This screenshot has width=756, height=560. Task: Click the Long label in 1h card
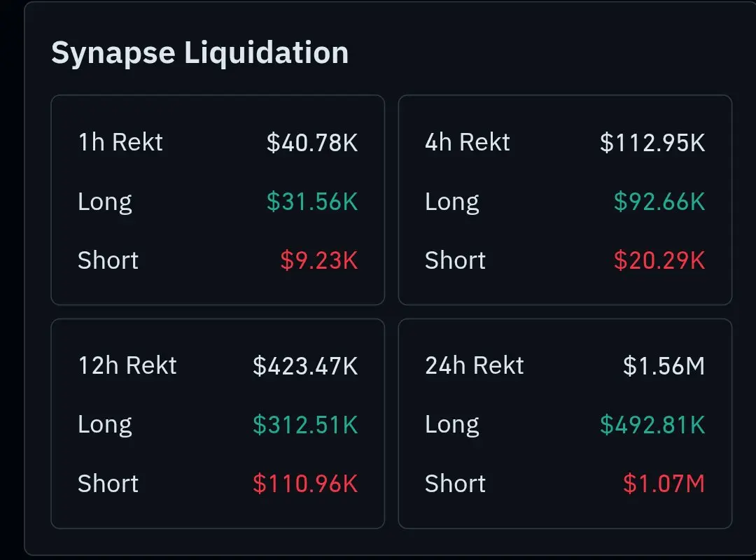coord(104,202)
